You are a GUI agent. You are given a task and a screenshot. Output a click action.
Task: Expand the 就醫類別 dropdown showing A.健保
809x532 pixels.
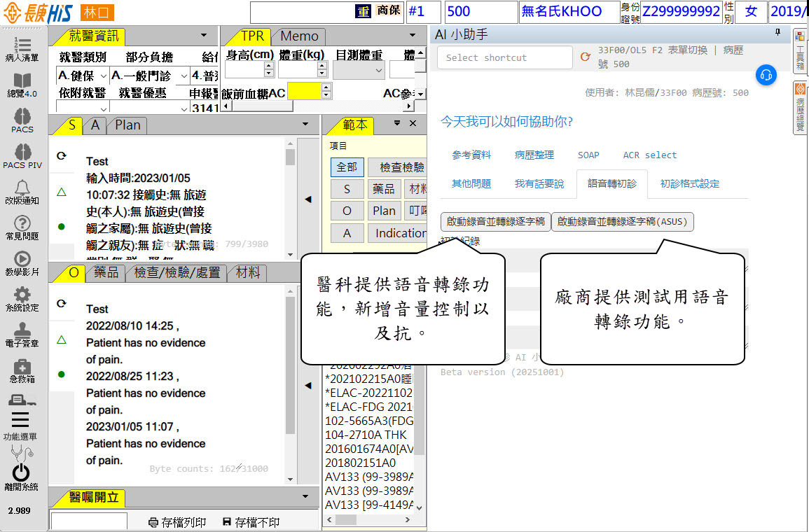(83, 76)
